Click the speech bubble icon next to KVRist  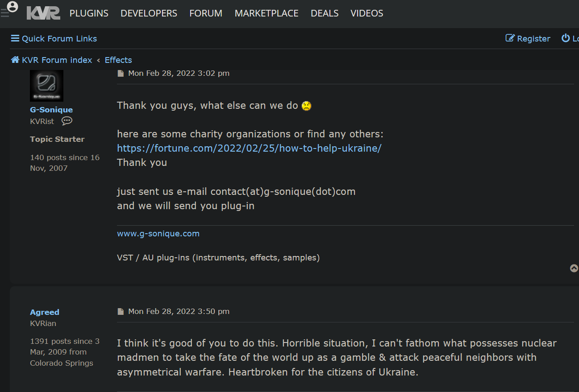(x=67, y=121)
